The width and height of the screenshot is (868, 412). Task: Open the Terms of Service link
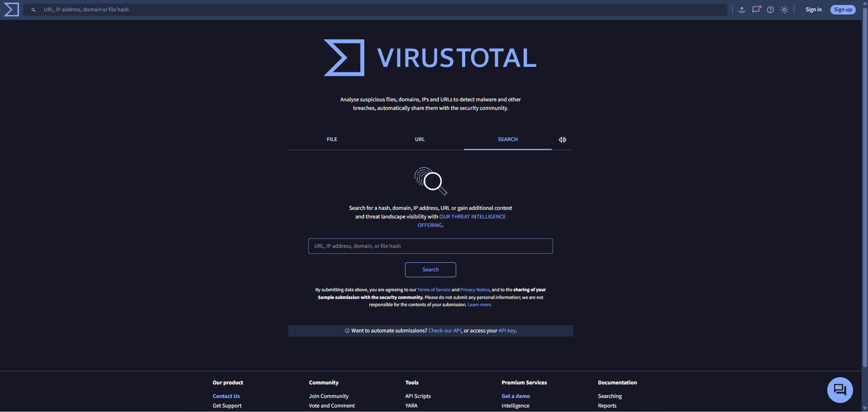pos(434,290)
